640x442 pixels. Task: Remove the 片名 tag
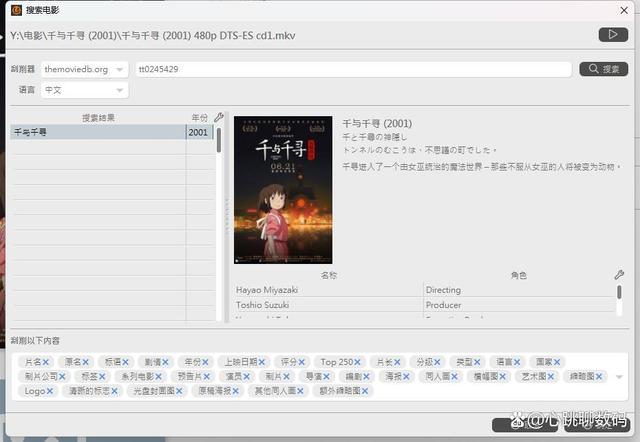tap(46, 362)
